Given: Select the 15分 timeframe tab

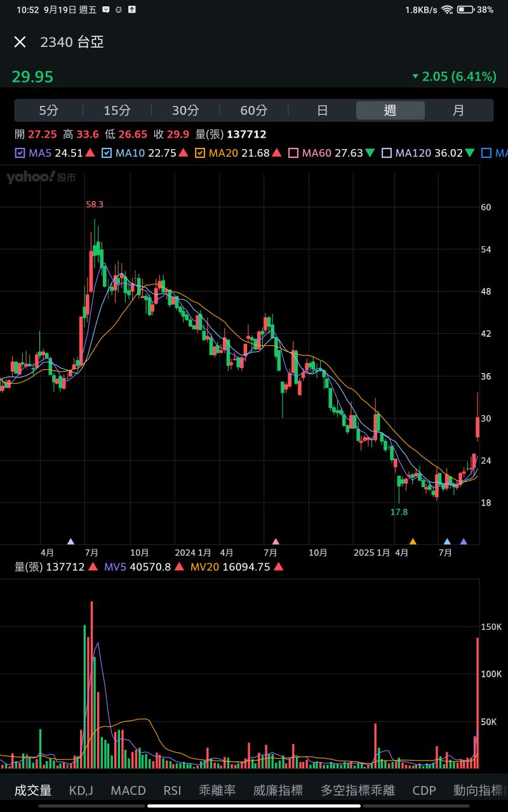Looking at the screenshot, I should [117, 110].
